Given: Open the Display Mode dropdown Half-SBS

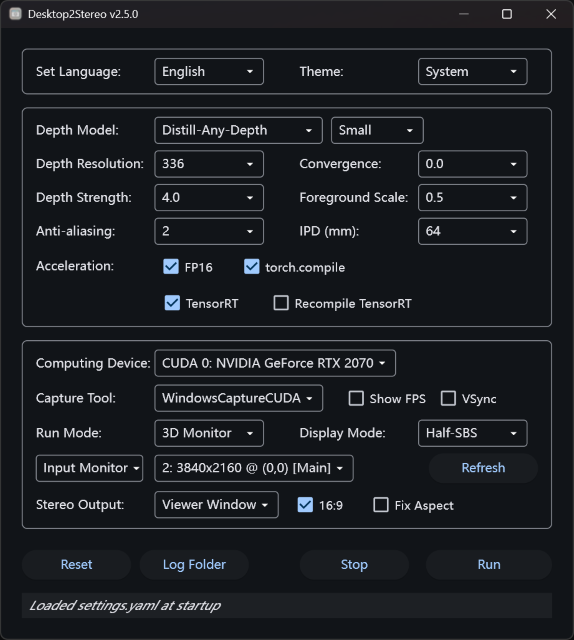Looking at the screenshot, I should [x=472, y=433].
